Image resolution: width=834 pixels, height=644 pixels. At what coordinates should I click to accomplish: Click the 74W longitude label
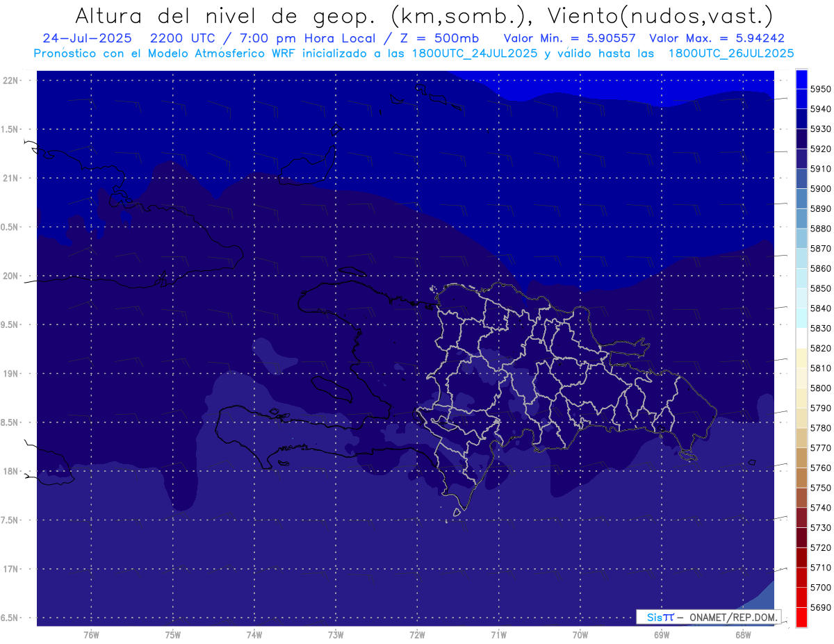[x=254, y=635]
